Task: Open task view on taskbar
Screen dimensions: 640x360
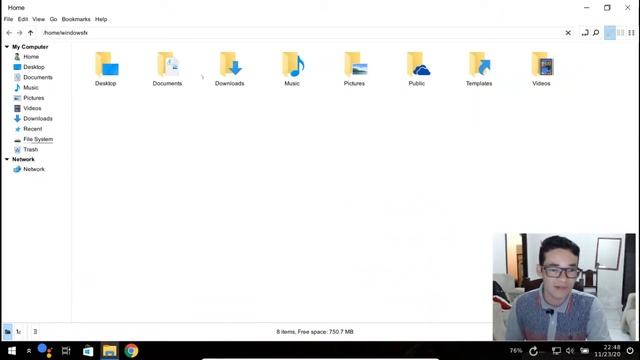Action: coord(66,351)
